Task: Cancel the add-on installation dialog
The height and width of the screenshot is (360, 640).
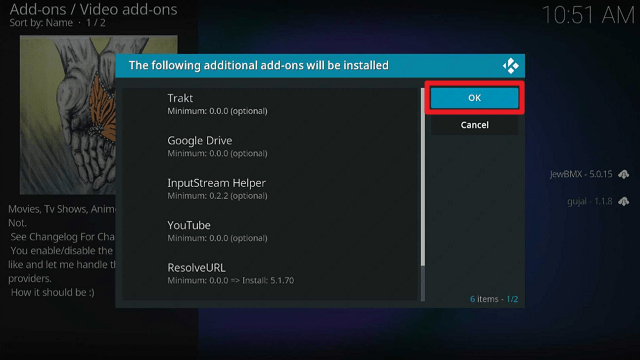Action: point(474,125)
